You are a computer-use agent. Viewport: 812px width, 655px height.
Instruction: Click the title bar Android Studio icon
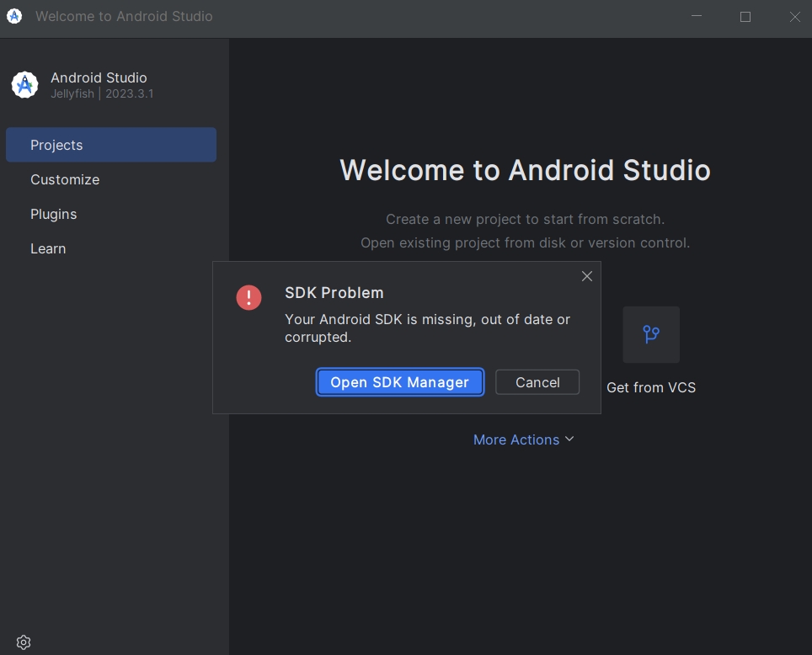click(14, 16)
